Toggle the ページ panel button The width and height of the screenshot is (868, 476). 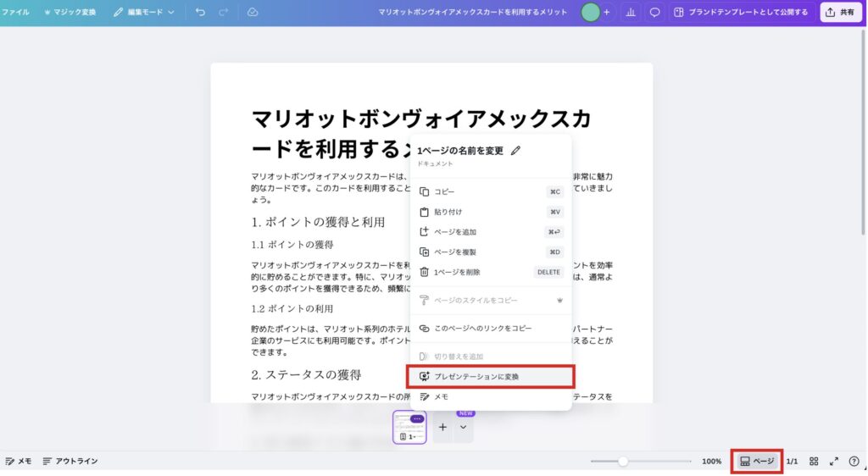click(757, 461)
